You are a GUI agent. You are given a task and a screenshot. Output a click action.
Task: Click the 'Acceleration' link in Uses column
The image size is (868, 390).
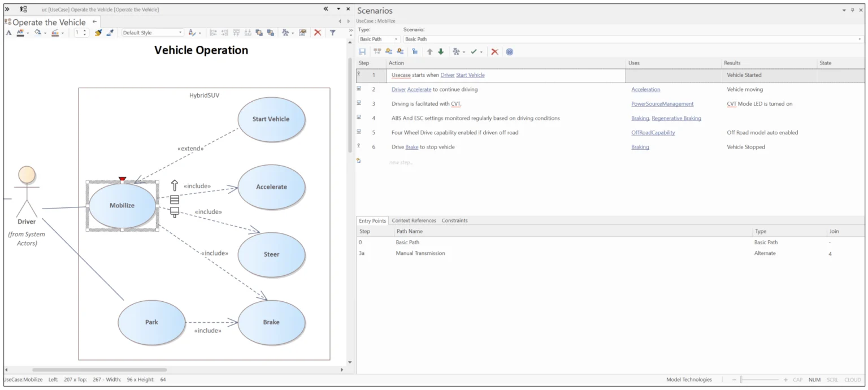645,89
